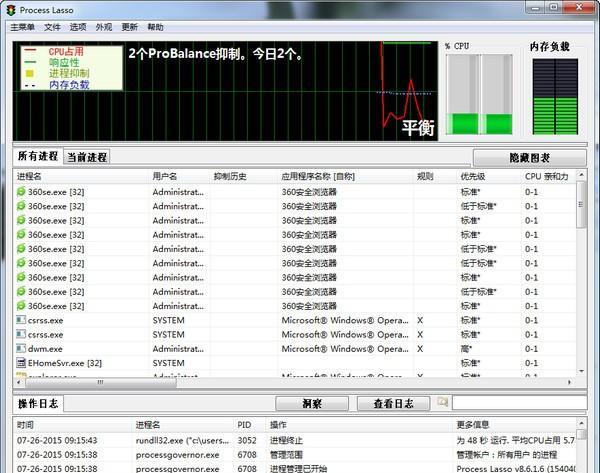600x473 pixels.
Task: Open the 选项 menu
Action: 78,27
